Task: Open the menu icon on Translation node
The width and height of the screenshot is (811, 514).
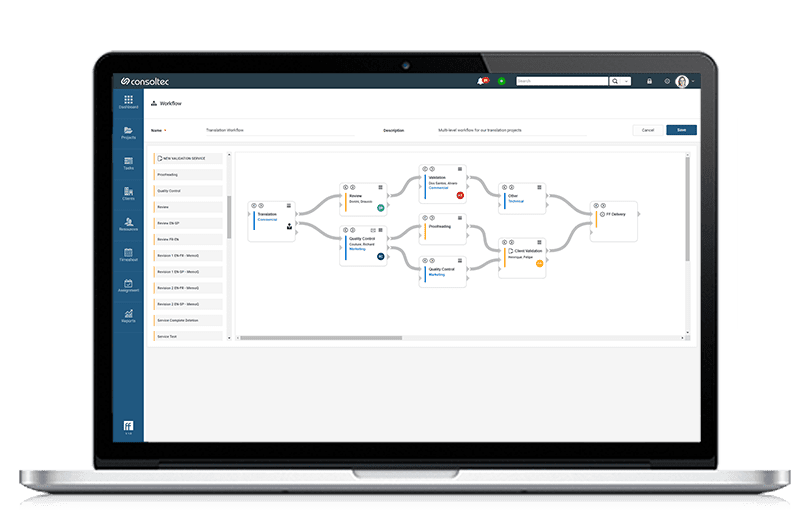Action: (x=289, y=206)
